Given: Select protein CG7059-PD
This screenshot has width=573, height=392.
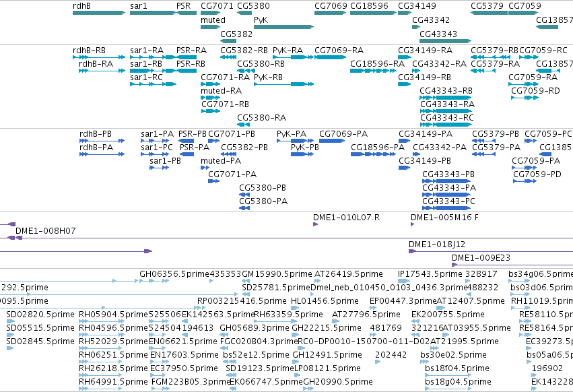Looking at the screenshot, I should pyautogui.click(x=525, y=182).
